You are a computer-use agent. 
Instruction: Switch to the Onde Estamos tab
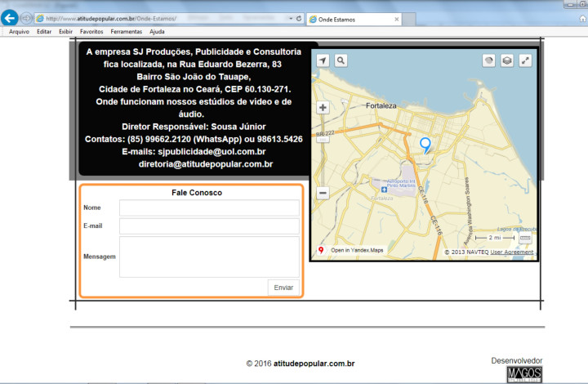coord(354,20)
